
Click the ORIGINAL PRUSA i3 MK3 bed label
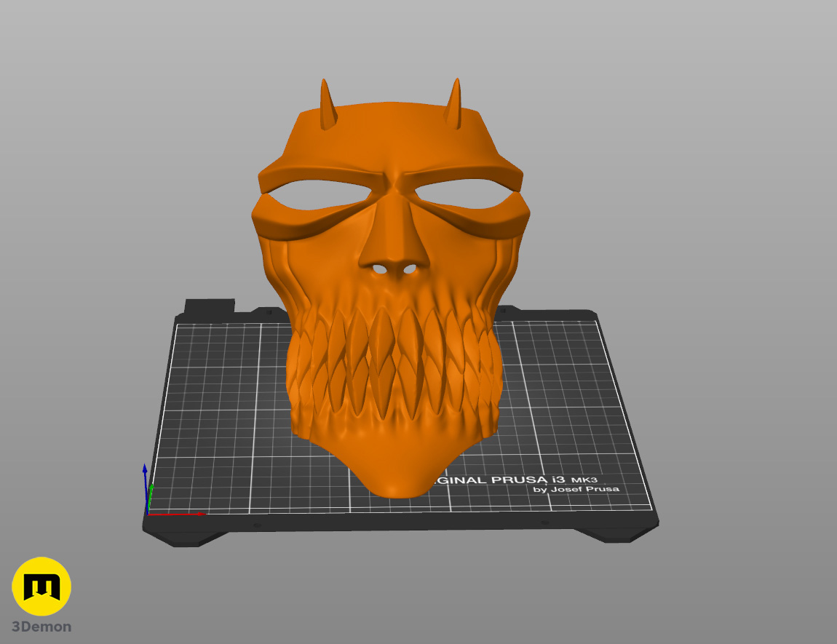click(515, 480)
